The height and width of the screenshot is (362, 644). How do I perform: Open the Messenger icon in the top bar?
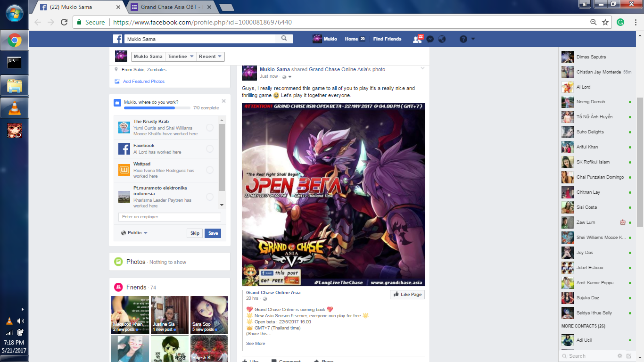[430, 39]
